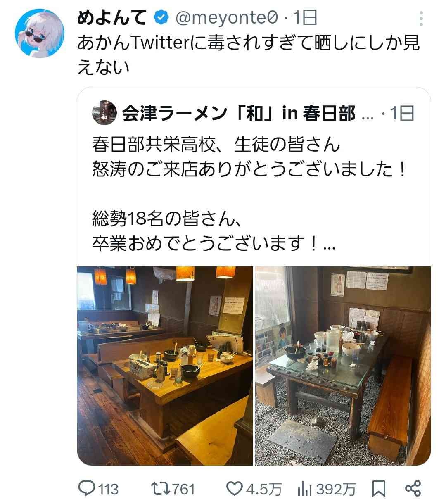Click the main tweet's 1日 timestamp

(x=305, y=17)
